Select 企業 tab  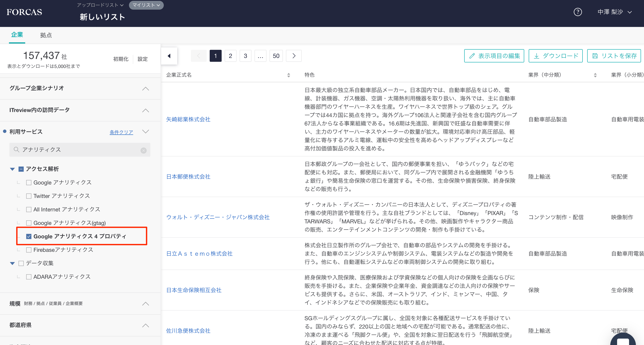pos(17,35)
